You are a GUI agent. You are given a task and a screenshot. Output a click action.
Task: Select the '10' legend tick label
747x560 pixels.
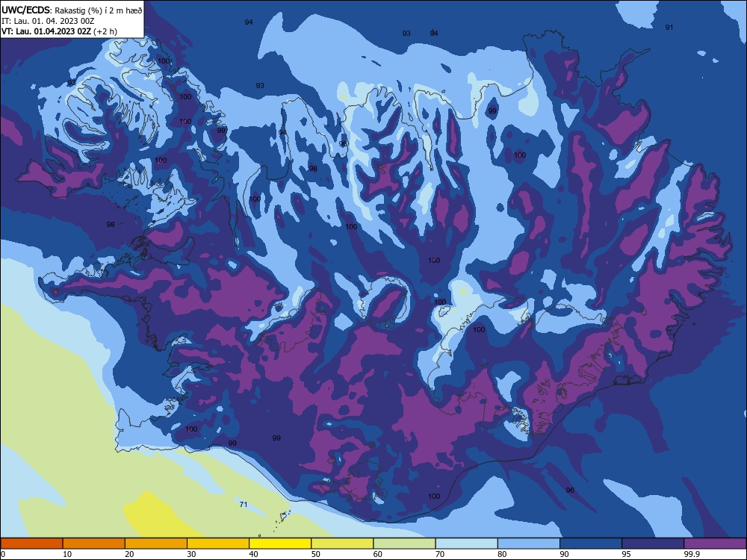point(67,554)
